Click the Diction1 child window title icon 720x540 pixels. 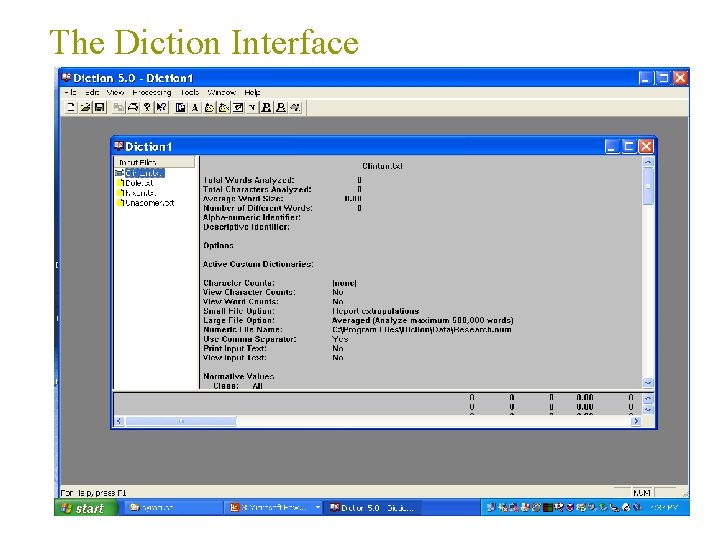coord(119,146)
